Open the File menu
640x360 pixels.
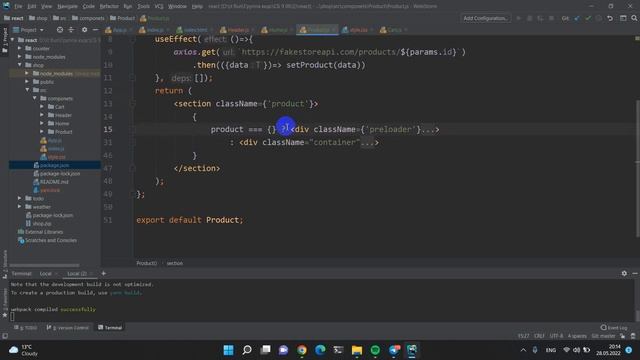tap(18, 6)
